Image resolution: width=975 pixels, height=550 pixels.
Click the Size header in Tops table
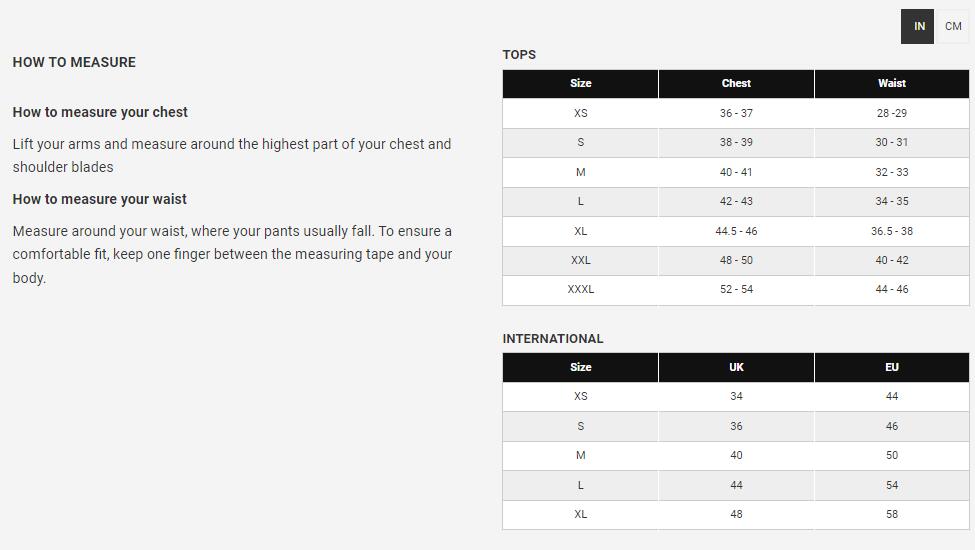coord(580,84)
